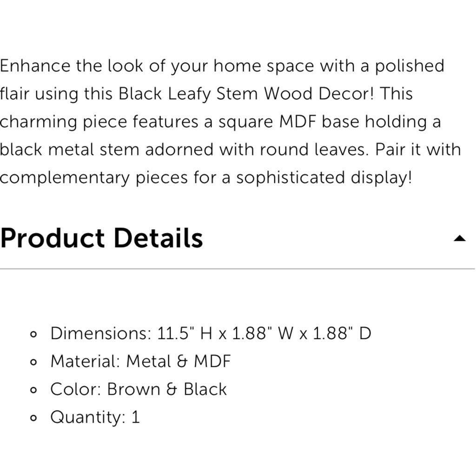The width and height of the screenshot is (476, 476).
Task: Click the Quantity: 1 list entry
Action: click(x=95, y=417)
